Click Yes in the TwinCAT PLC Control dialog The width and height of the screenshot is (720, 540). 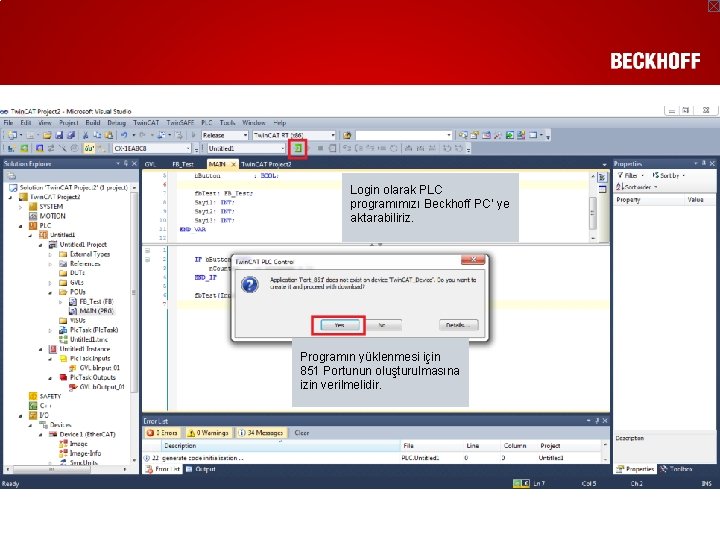[339, 325]
